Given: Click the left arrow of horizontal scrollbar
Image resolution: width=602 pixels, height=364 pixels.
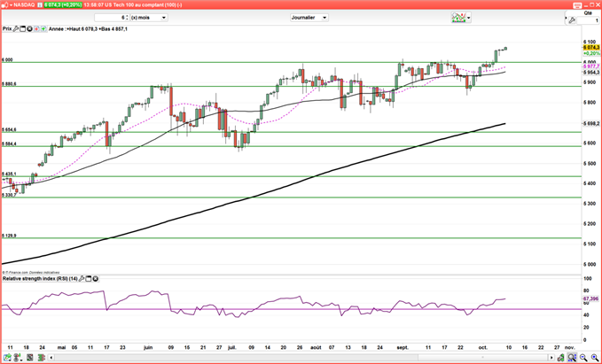Looking at the screenshot, I should (x=51, y=358).
